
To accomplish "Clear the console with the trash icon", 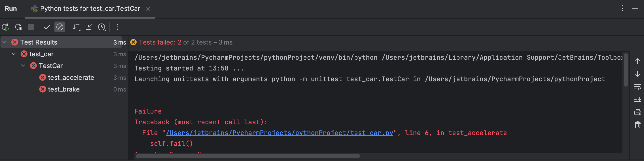I will (637, 125).
